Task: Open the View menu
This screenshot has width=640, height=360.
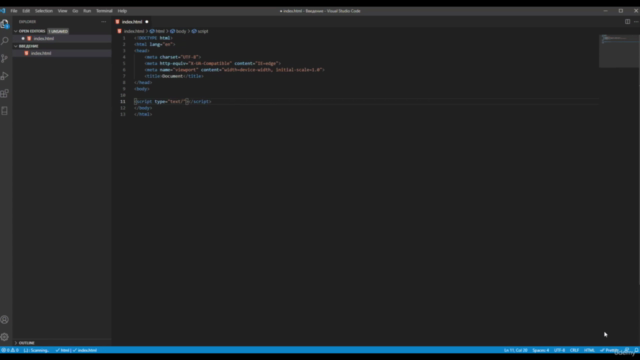Action: pyautogui.click(x=62, y=11)
